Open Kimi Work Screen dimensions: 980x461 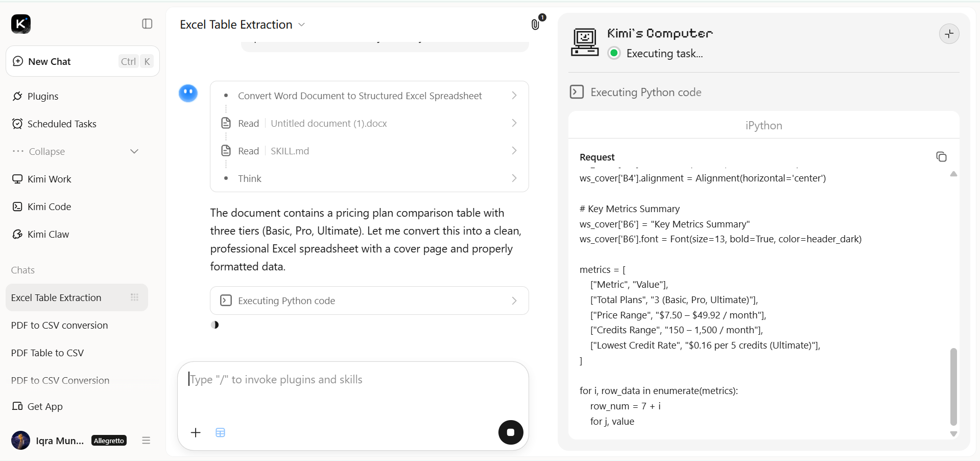tap(49, 179)
